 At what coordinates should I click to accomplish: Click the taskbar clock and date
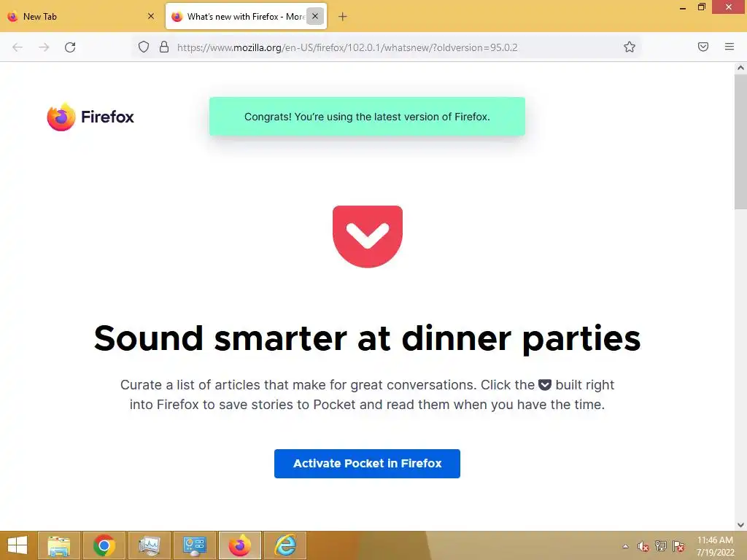pyautogui.click(x=715, y=546)
